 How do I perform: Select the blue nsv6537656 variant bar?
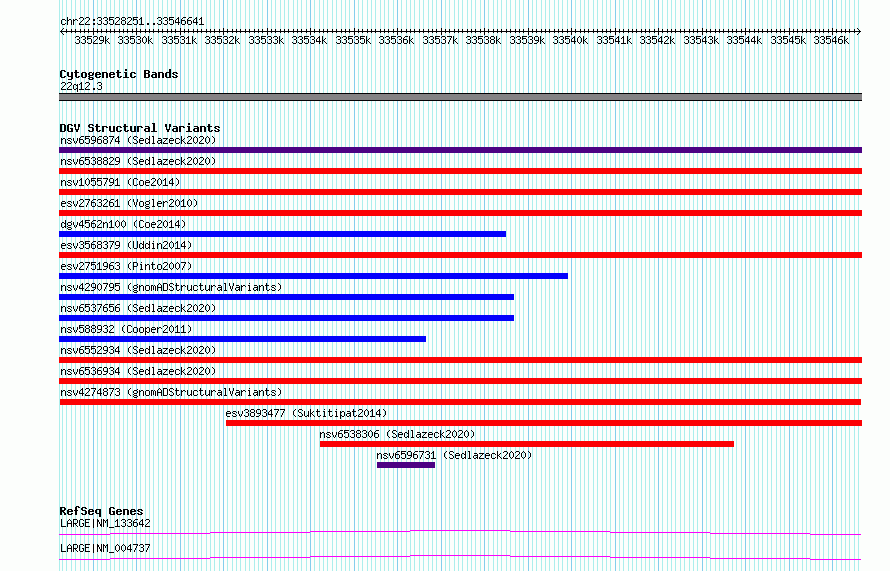coord(286,318)
